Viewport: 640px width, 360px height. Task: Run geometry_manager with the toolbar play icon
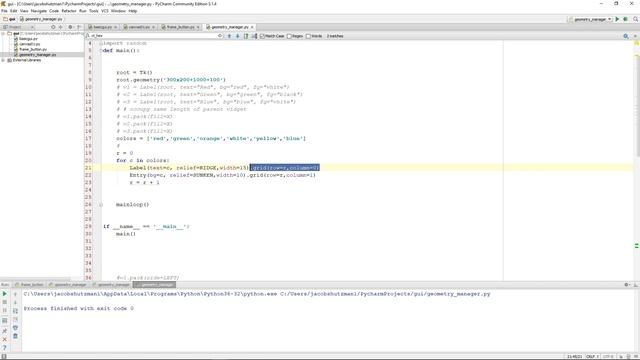(617, 19)
